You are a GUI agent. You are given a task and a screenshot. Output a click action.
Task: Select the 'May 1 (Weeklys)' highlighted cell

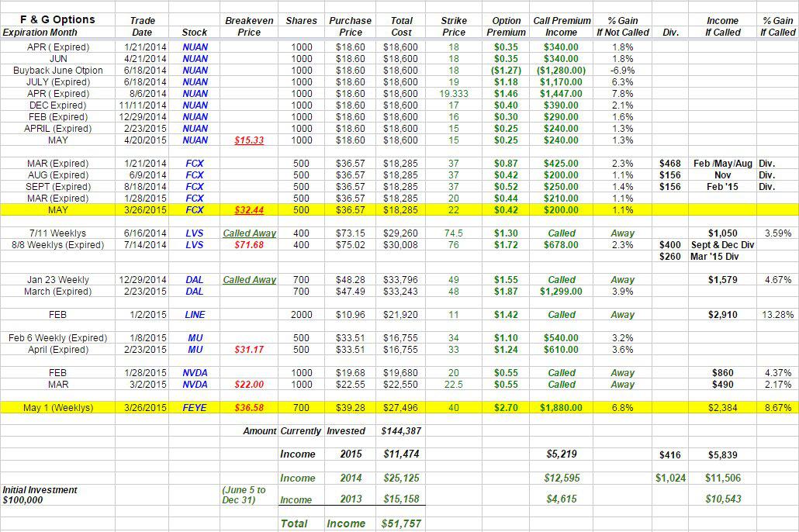point(58,408)
